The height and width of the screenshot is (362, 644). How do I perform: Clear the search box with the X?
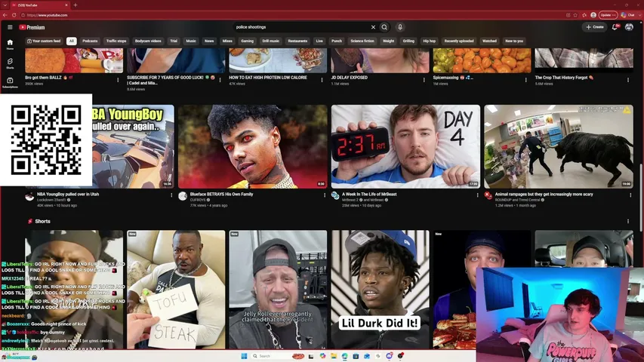pyautogui.click(x=373, y=27)
